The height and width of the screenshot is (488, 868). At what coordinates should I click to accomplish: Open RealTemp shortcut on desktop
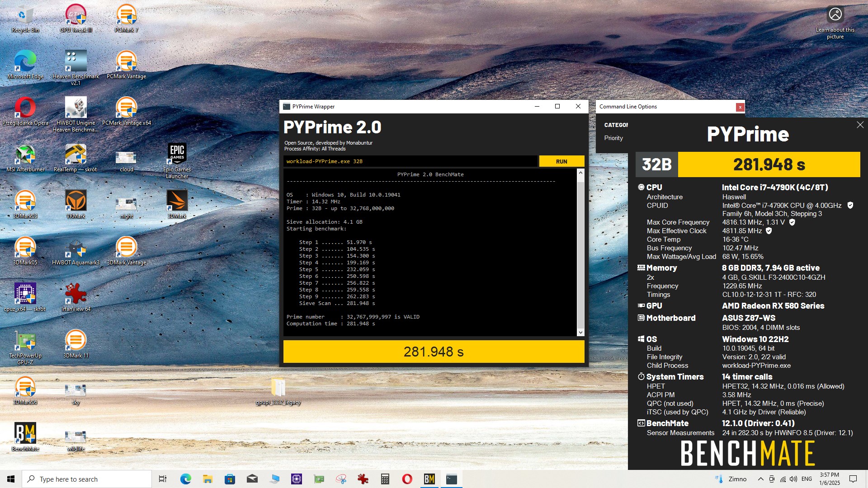point(76,158)
